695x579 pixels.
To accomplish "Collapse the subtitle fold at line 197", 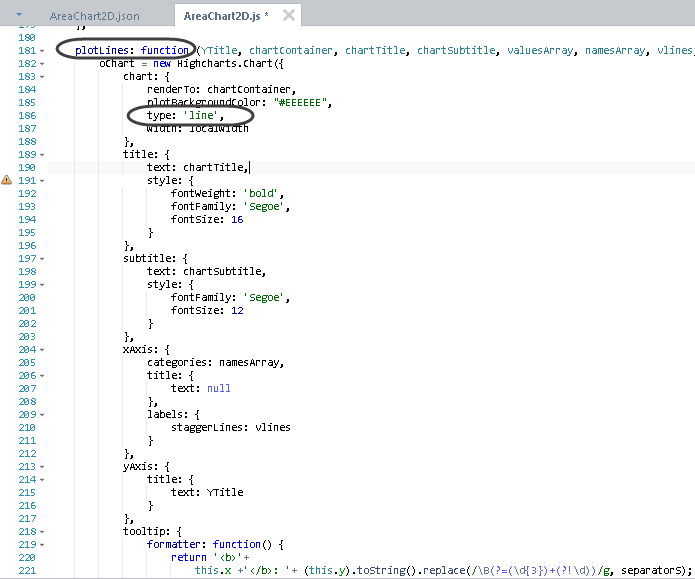I will point(42,259).
